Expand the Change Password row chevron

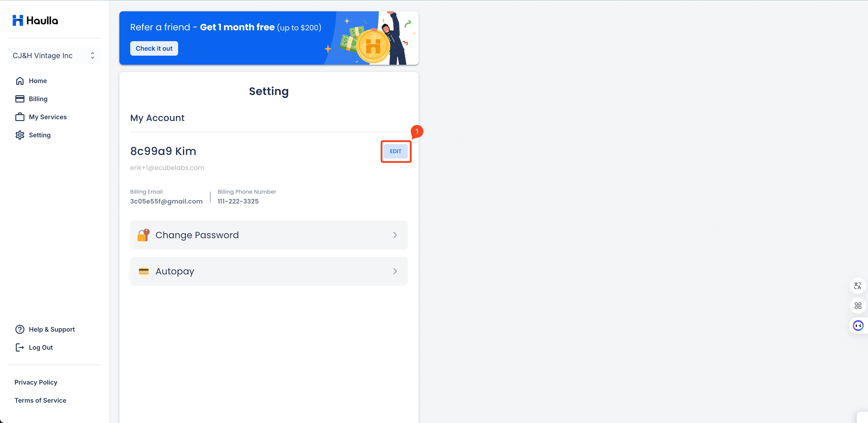pos(395,235)
